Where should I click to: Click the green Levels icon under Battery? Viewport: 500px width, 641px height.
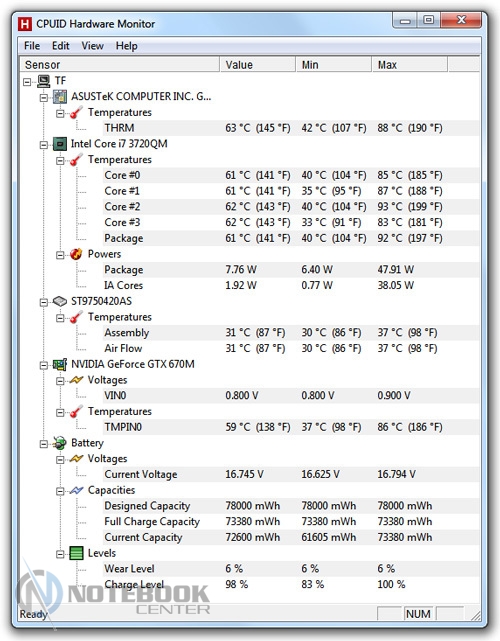(x=76, y=553)
